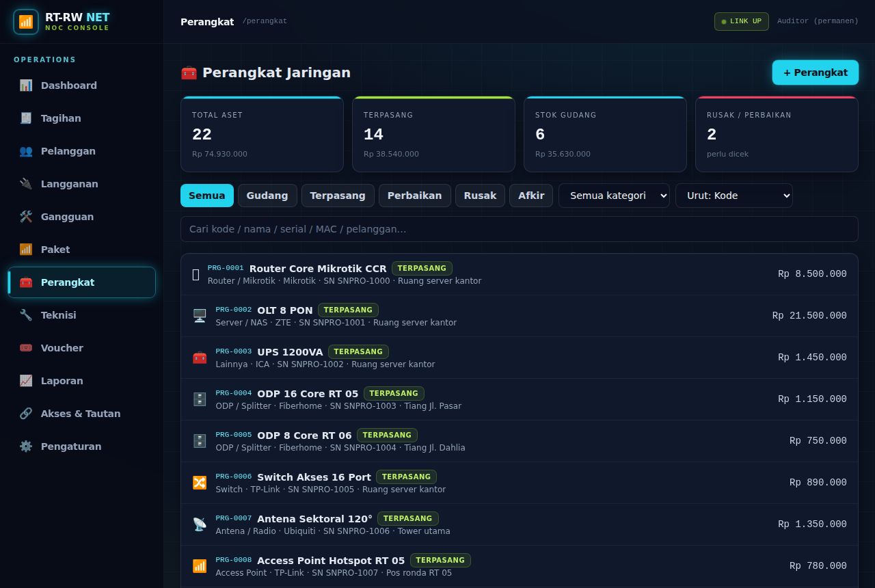Open the Terpasang summary card
The width and height of the screenshot is (875, 588).
[x=433, y=134]
